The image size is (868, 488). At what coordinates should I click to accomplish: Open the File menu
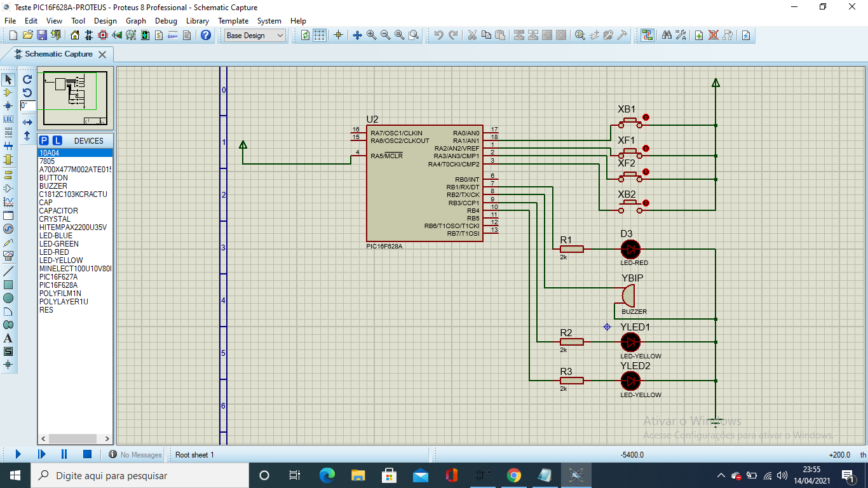(10, 21)
